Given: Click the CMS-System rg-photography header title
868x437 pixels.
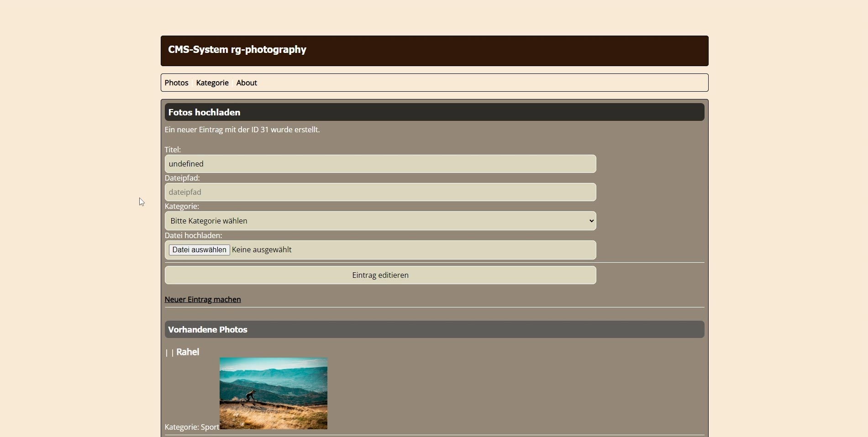Looking at the screenshot, I should pyautogui.click(x=237, y=50).
